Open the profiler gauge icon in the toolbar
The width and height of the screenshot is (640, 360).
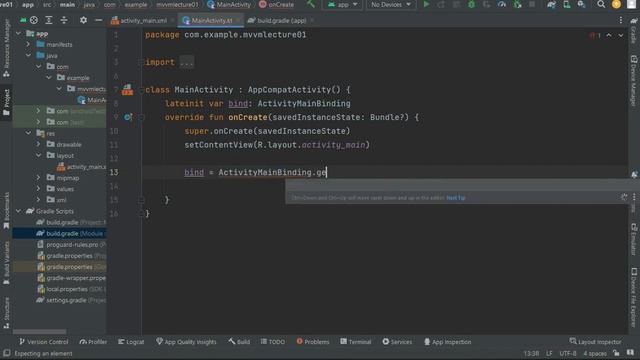click(502, 4)
